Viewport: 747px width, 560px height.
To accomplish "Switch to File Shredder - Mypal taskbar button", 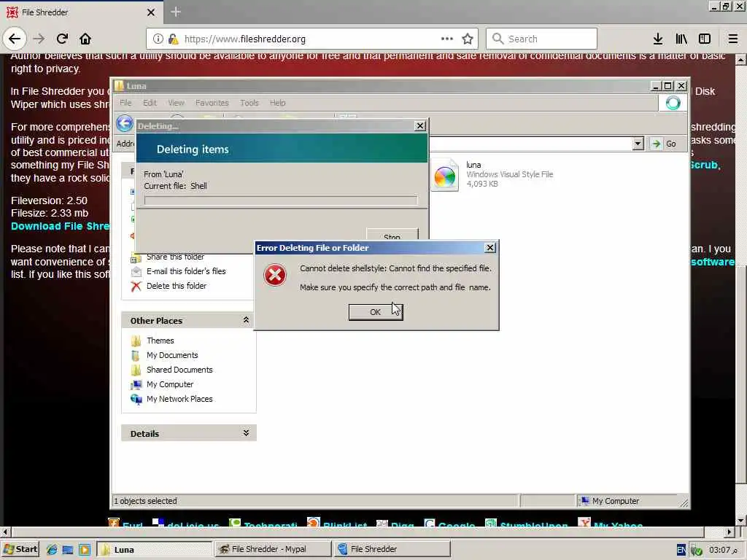I will 273,549.
